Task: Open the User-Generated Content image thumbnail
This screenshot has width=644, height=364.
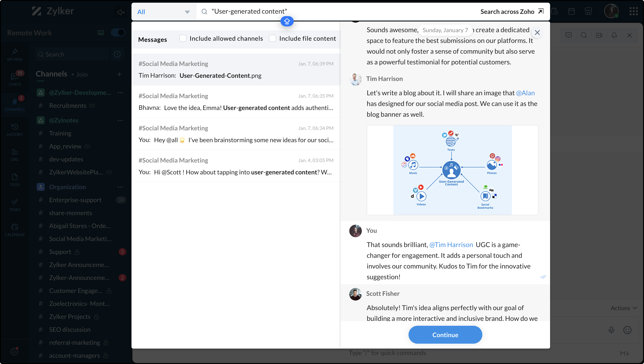Action: coord(452,170)
